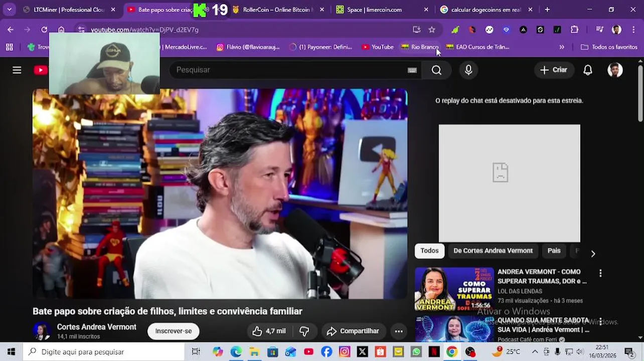This screenshot has height=361, width=644.
Task: Open WhatsApp from the taskbar
Action: [416, 352]
